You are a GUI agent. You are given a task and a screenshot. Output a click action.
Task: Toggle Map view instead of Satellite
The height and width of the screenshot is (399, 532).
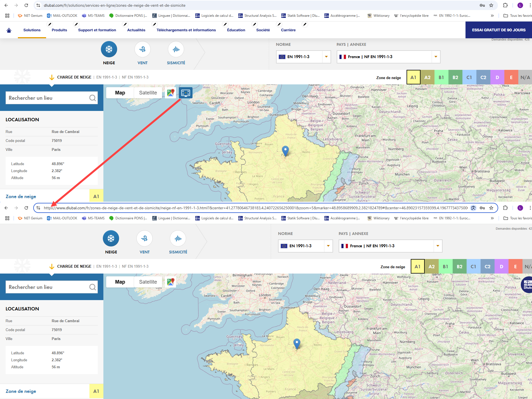120,92
